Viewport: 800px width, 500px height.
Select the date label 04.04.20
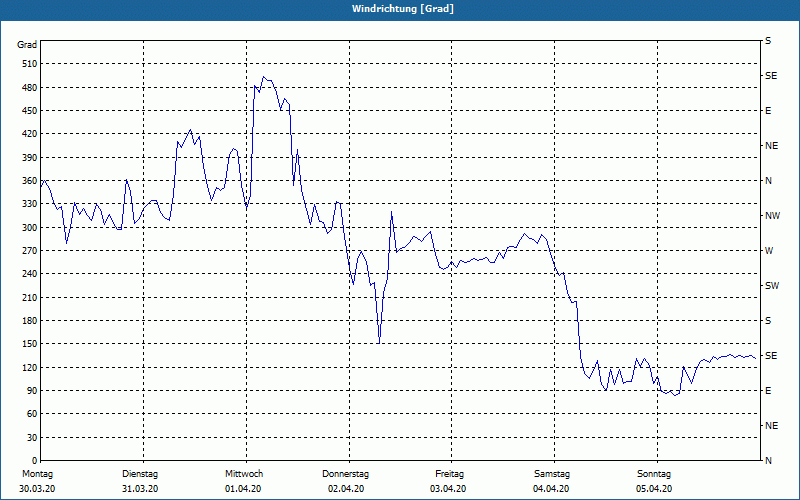pos(551,489)
